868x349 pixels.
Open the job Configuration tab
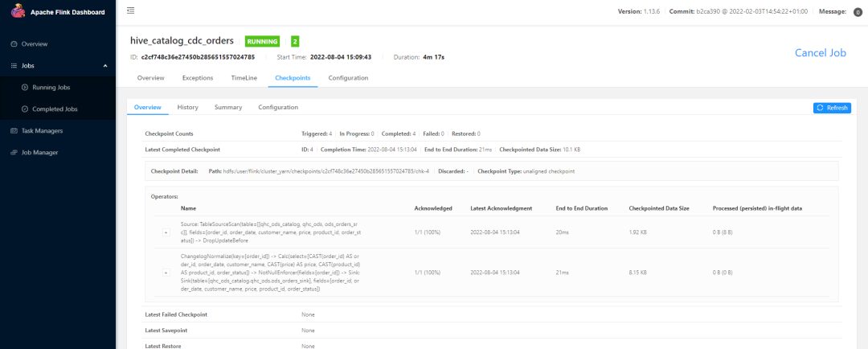tap(348, 78)
